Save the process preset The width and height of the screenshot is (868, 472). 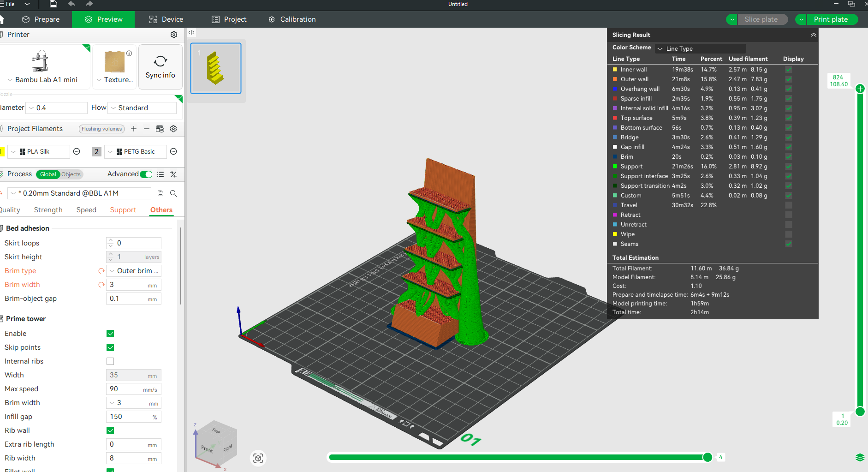click(161, 193)
